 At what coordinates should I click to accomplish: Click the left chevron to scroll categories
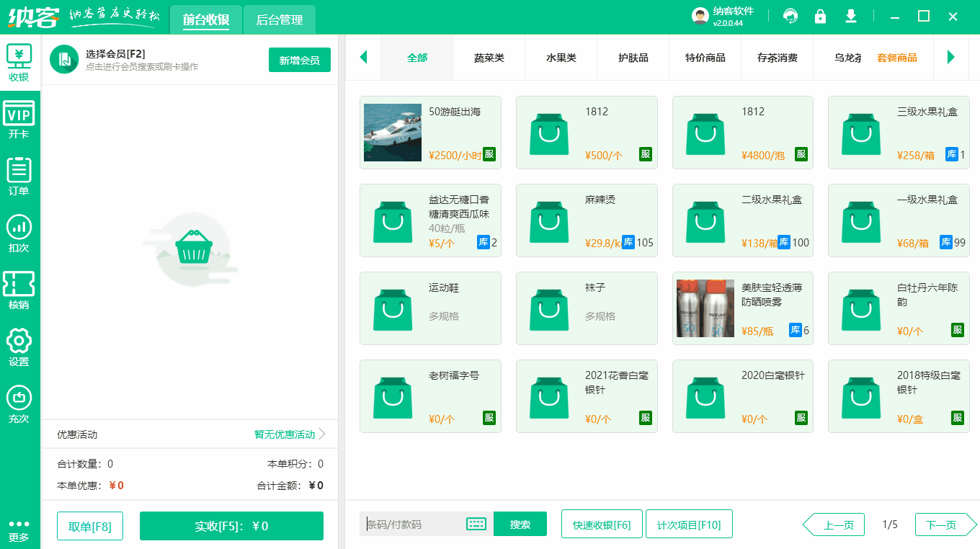(x=363, y=58)
